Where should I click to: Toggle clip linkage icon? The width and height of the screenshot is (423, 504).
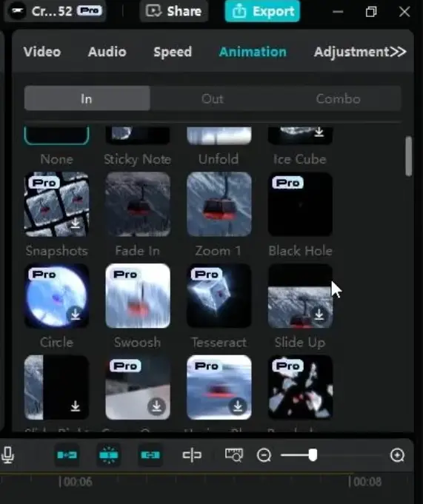pos(150,455)
